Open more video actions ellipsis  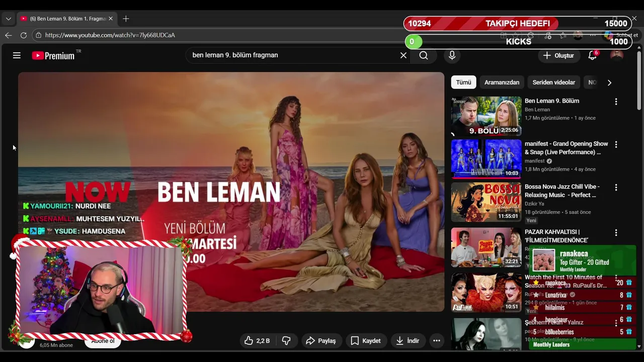point(437,341)
